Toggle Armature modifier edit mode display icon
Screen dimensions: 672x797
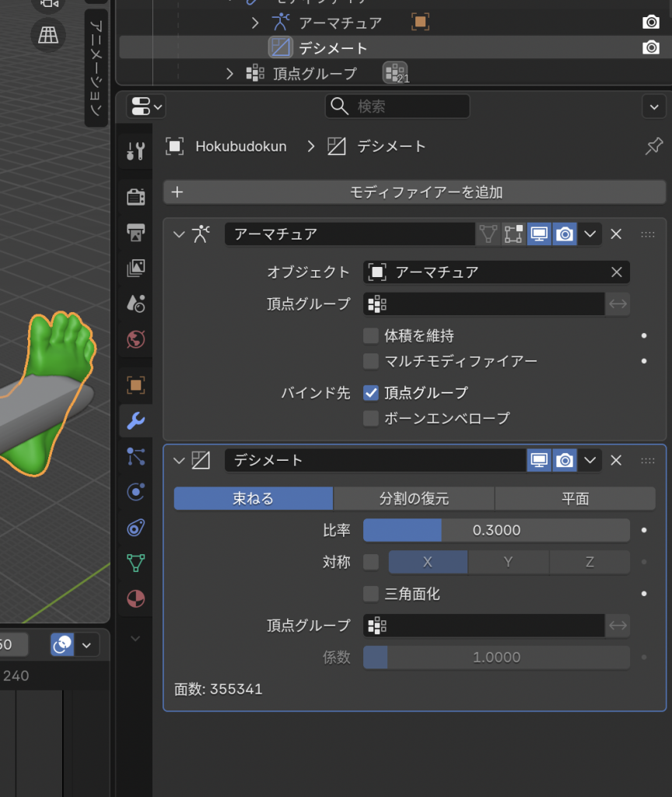tap(513, 233)
